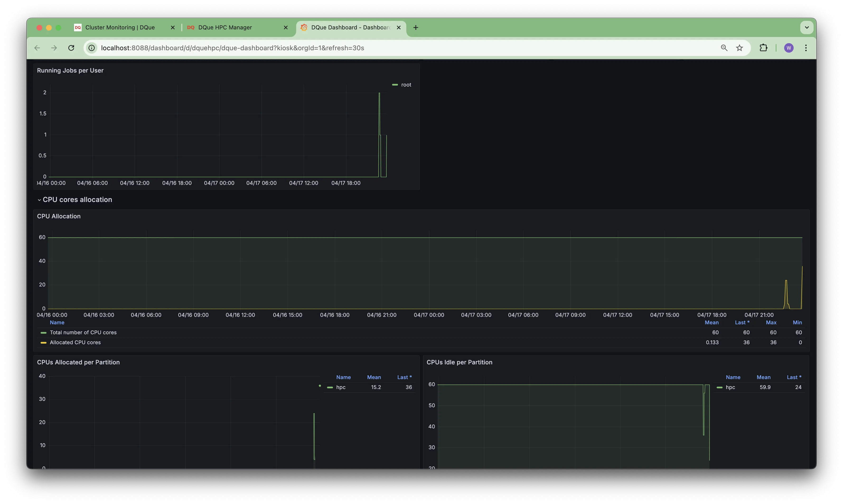The image size is (843, 504).
Task: Open the Chrome three-dot menu
Action: (x=806, y=48)
